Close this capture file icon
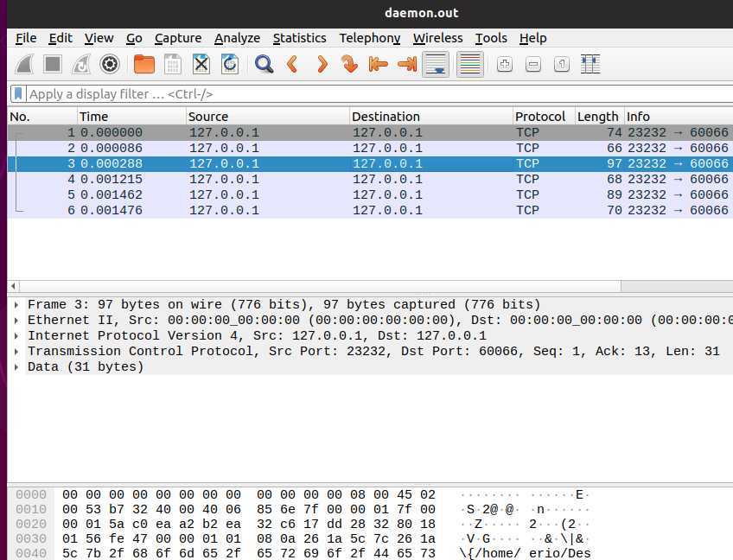The image size is (733, 560). click(201, 64)
